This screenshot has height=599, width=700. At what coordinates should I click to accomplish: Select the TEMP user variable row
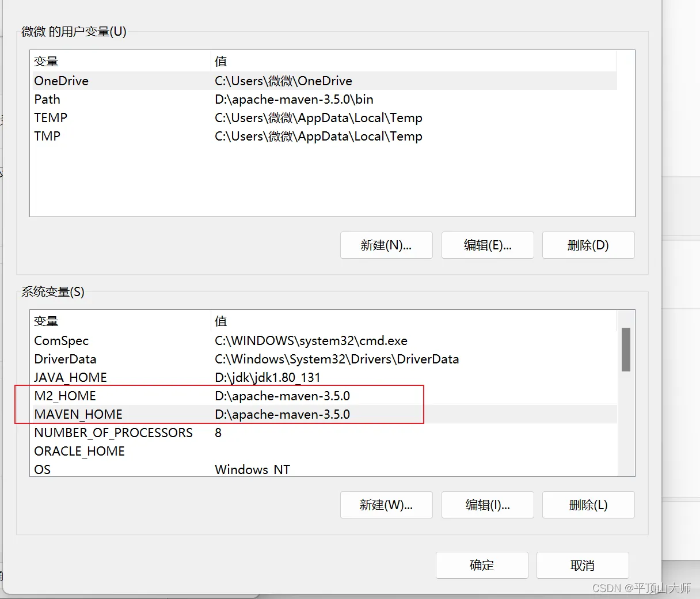click(x=324, y=117)
